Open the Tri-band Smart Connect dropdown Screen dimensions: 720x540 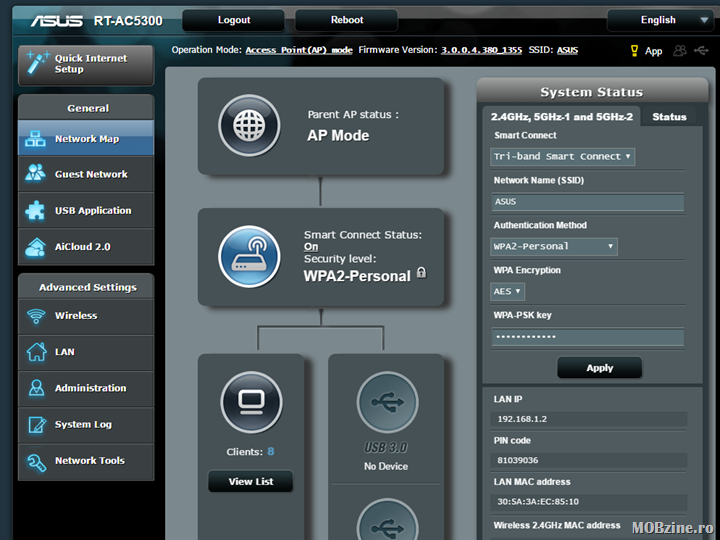click(562, 157)
